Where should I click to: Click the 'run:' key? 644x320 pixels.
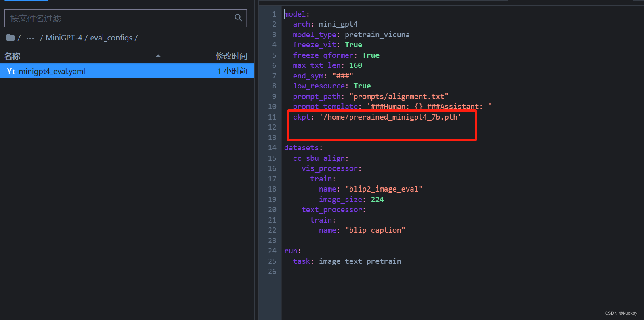[x=293, y=251]
